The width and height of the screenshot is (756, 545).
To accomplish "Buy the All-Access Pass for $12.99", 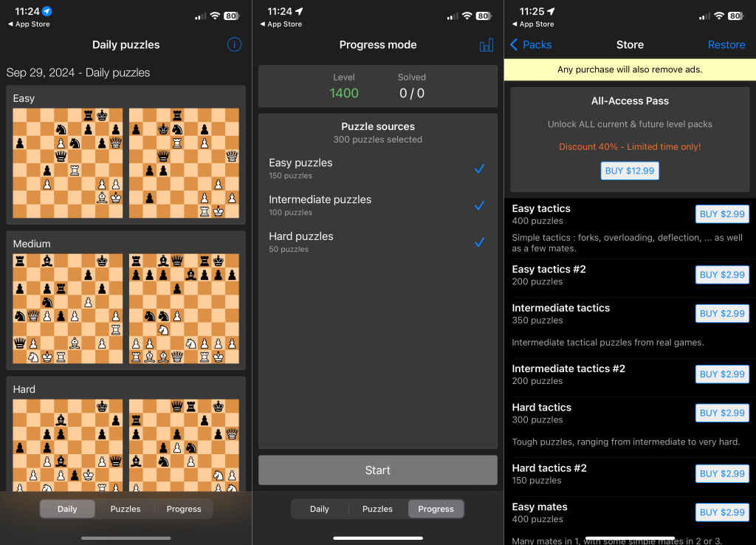I will click(630, 171).
